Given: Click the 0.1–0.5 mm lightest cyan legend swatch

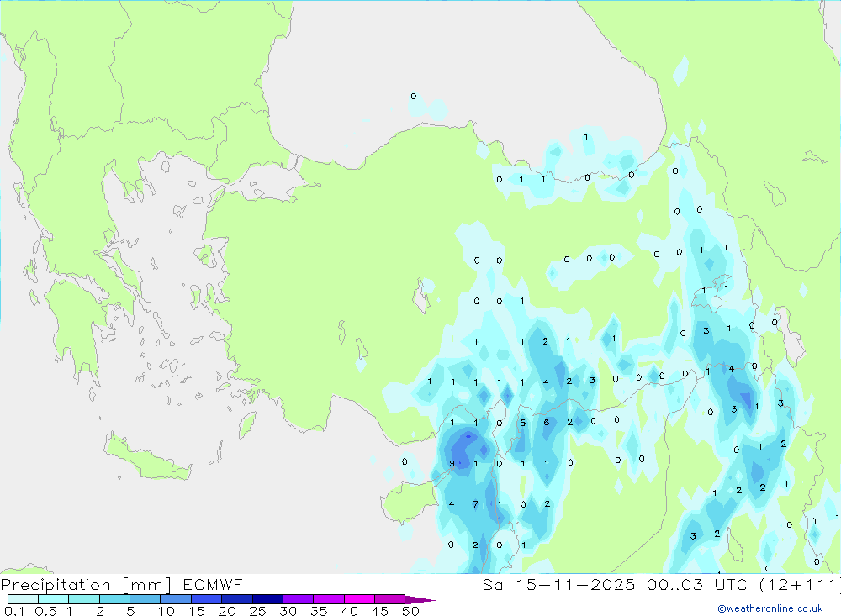Looking at the screenshot, I should pyautogui.click(x=23, y=599).
